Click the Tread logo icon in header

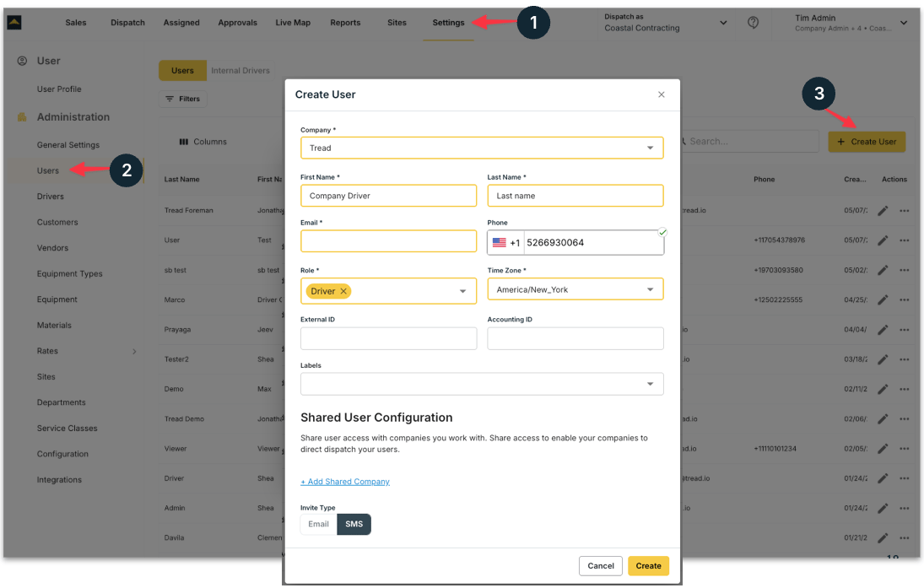[x=14, y=23]
